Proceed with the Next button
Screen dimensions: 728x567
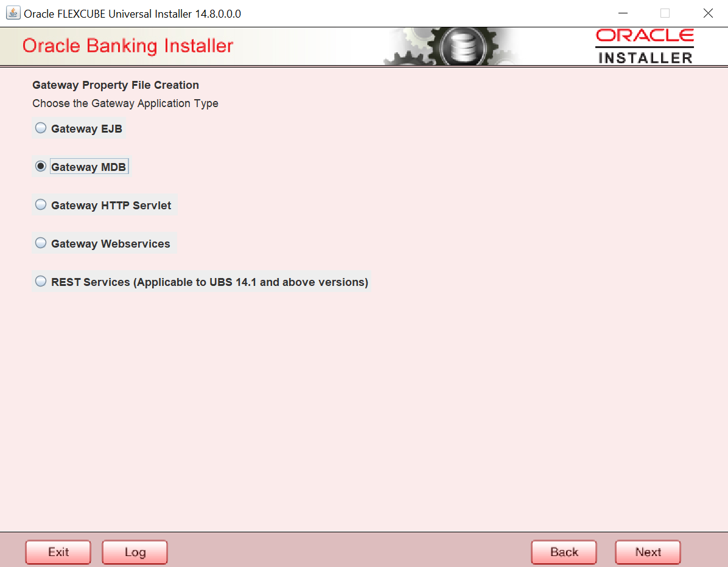(x=648, y=552)
